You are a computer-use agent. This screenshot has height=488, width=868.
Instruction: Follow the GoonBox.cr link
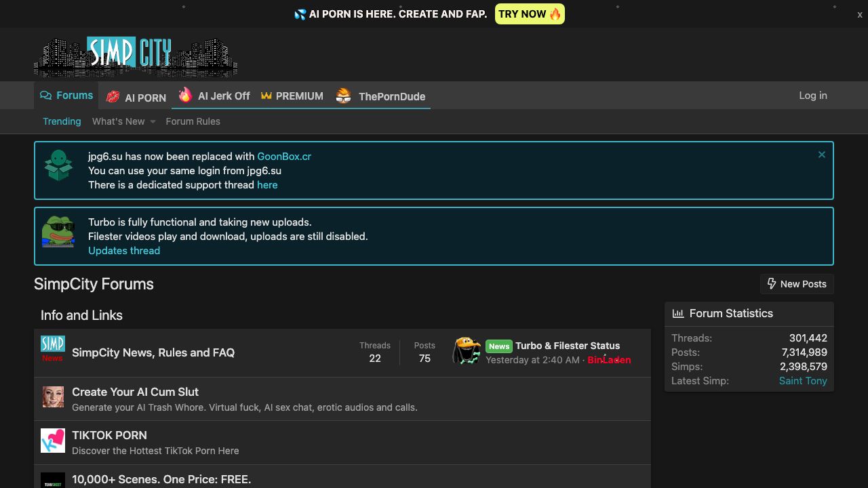point(284,156)
